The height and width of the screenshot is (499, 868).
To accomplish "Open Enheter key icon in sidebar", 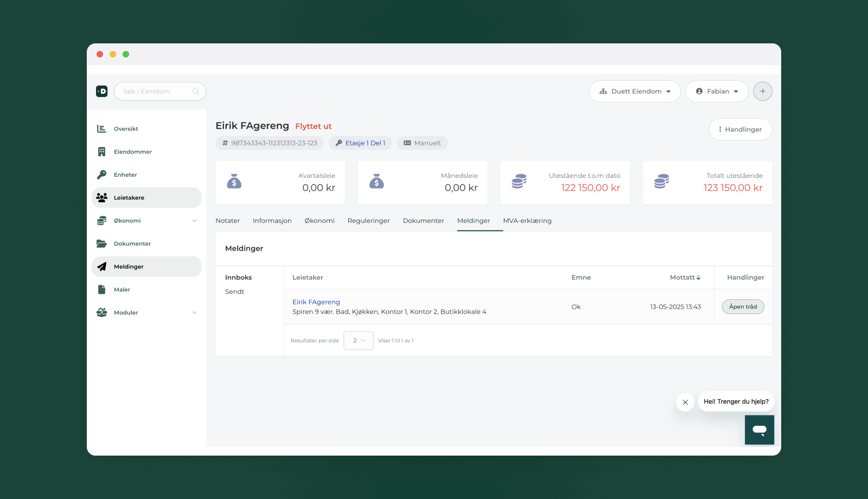I will [101, 175].
